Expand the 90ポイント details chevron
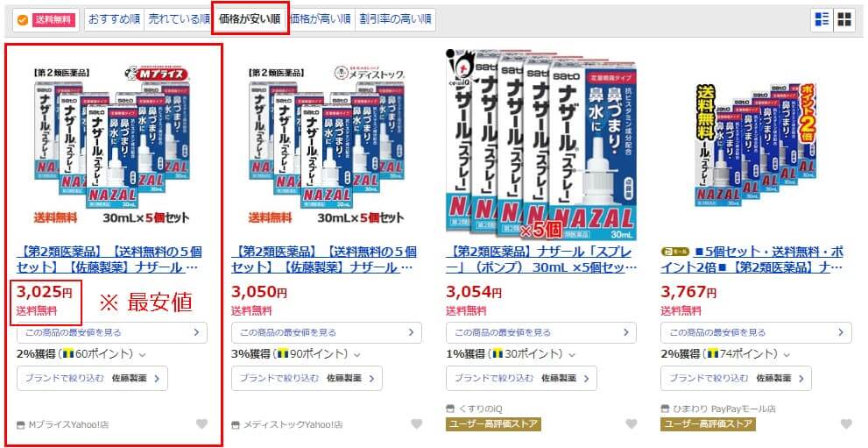 click(x=357, y=354)
